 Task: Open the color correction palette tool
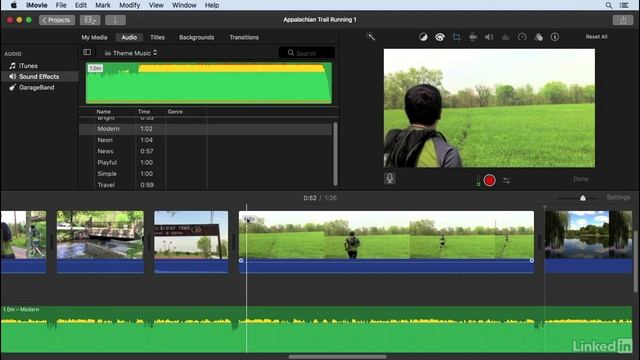(440, 37)
